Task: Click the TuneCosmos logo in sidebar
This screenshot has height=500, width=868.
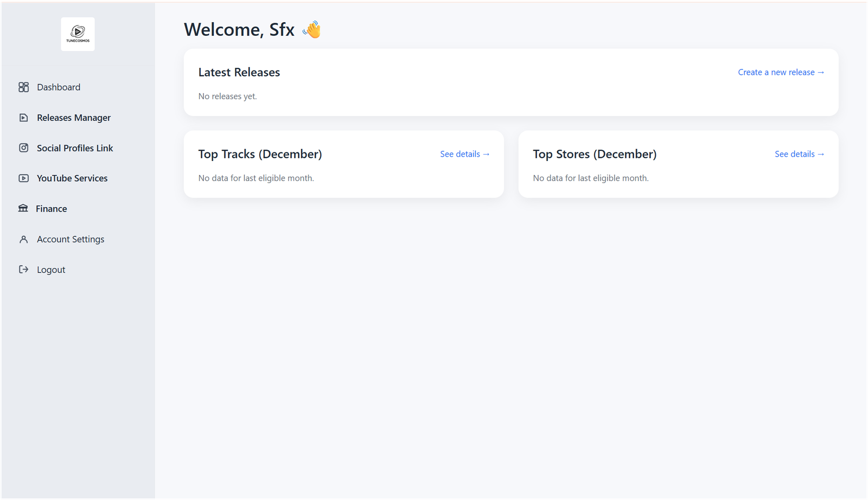Action: pos(78,34)
